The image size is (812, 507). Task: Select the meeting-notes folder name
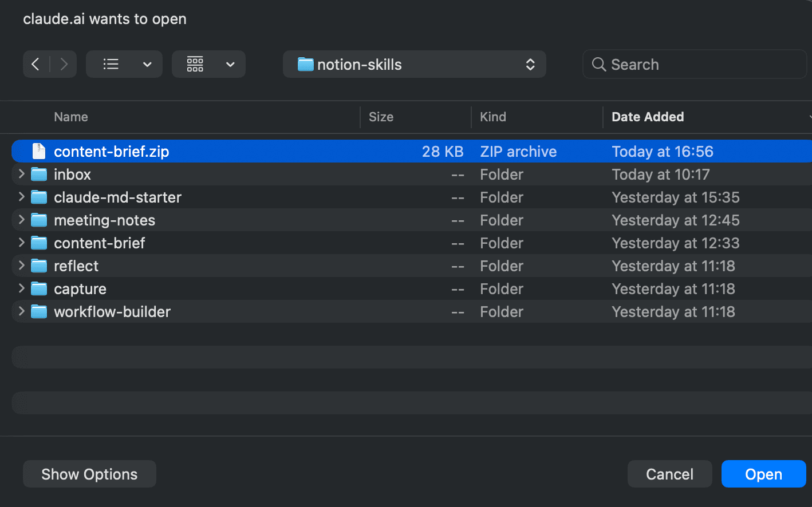pyautogui.click(x=104, y=220)
